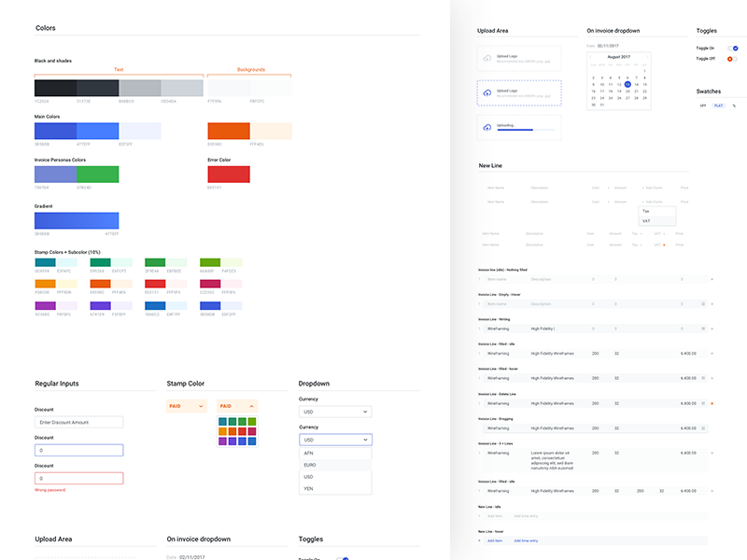This screenshot has height=560, width=747.
Task: Click the blue Add item link
Action: coord(495,540)
